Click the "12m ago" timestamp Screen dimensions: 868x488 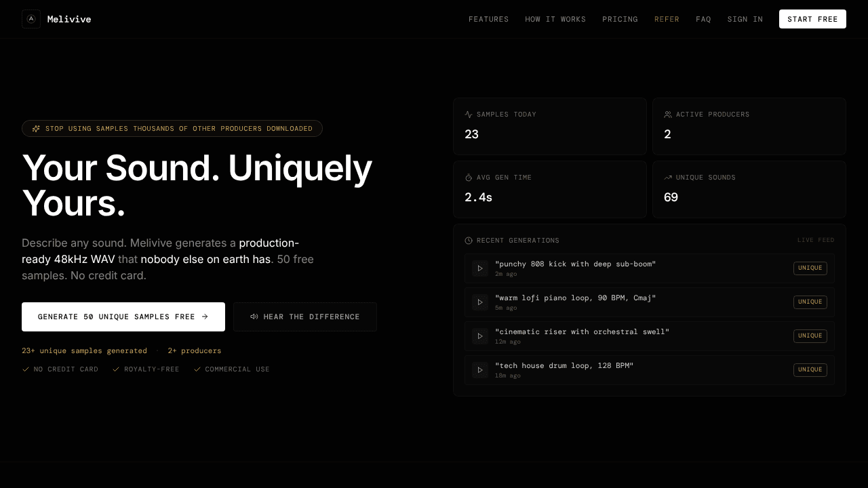coord(508,342)
